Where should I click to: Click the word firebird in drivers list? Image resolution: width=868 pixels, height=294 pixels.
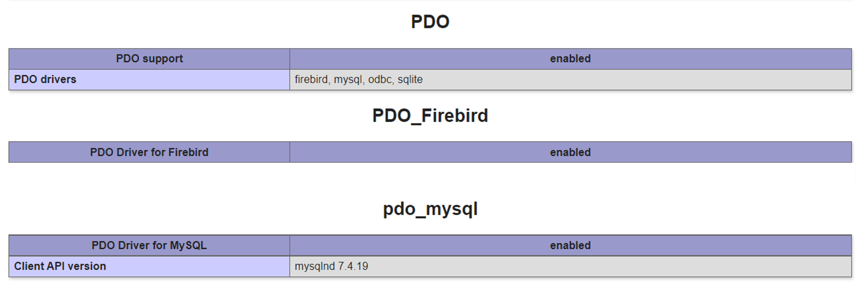pos(311,80)
